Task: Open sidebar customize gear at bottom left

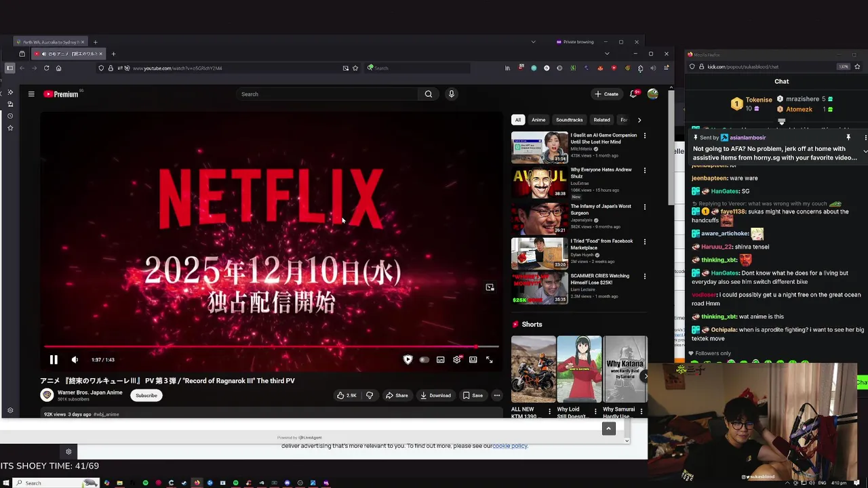Action: click(10, 410)
